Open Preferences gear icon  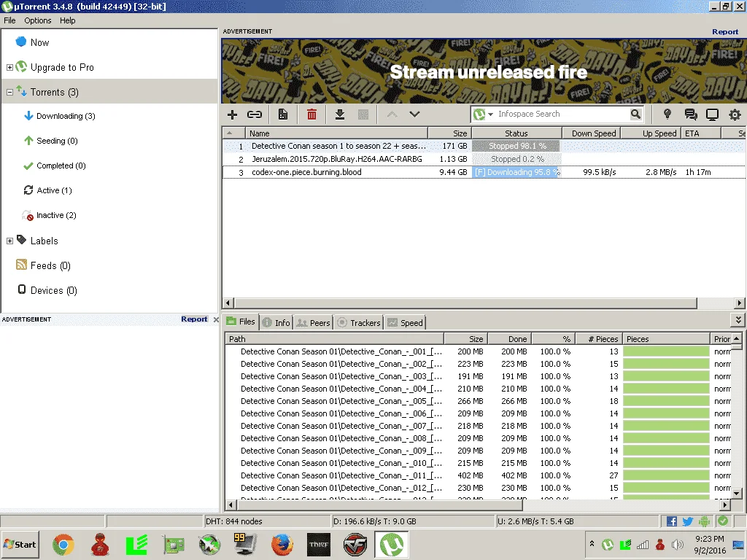pos(735,114)
